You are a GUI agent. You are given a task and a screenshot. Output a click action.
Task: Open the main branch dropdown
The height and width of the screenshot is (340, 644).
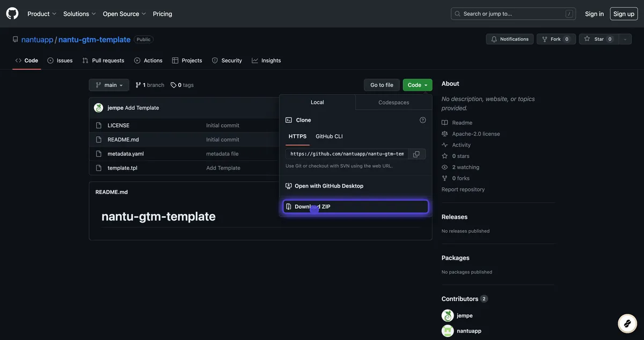pos(109,85)
